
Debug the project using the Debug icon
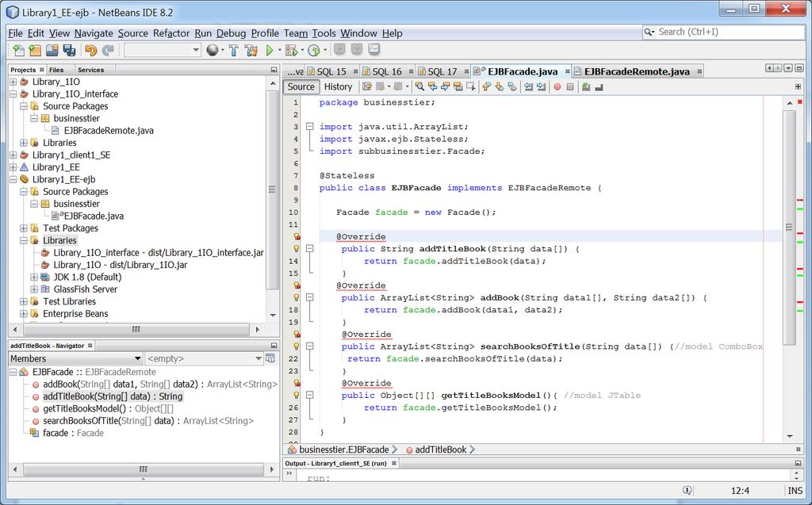[x=291, y=50]
